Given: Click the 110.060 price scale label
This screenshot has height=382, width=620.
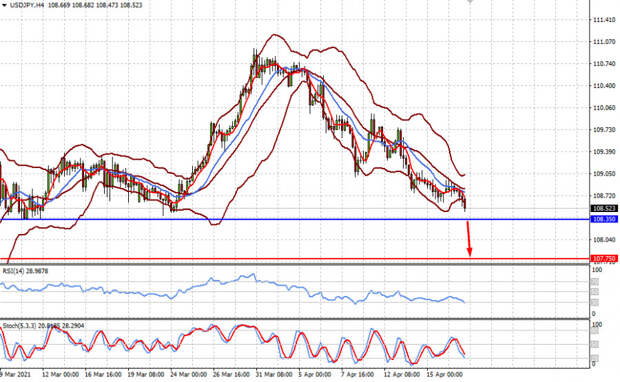Looking at the screenshot, I should point(605,108).
